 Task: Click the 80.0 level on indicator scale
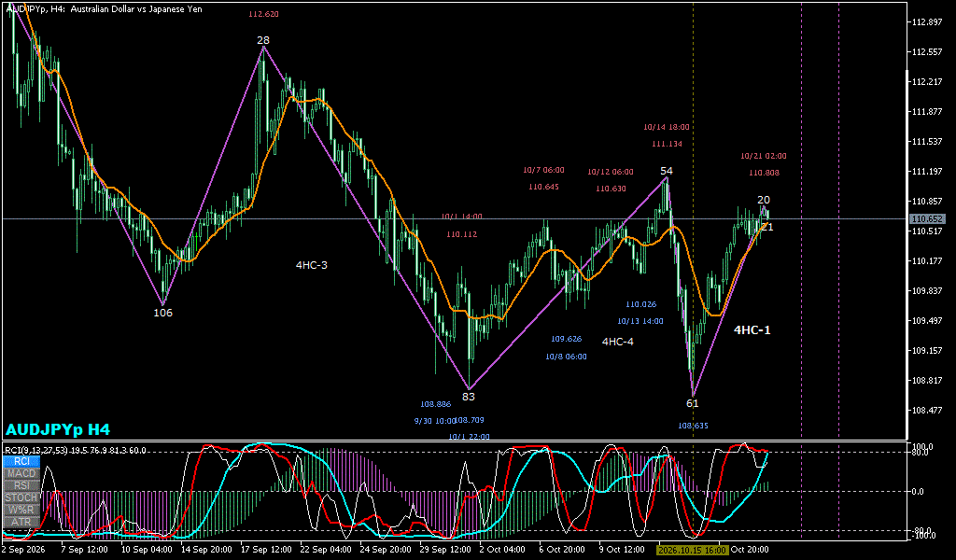click(x=920, y=453)
